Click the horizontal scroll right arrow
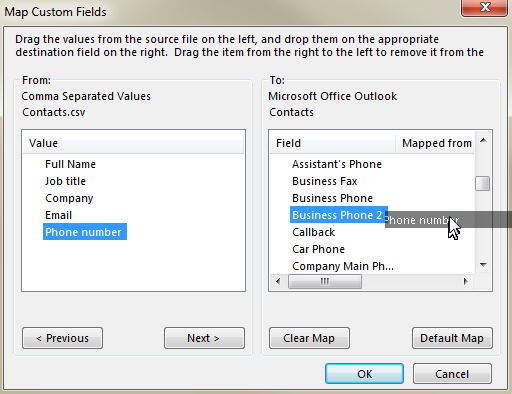Viewport: 512px width, 394px height. [x=465, y=281]
